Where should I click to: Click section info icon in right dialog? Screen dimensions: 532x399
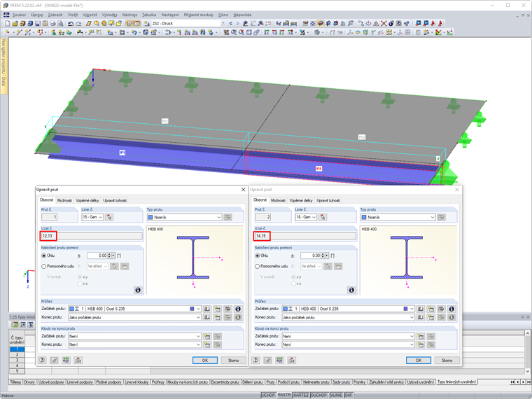451,309
